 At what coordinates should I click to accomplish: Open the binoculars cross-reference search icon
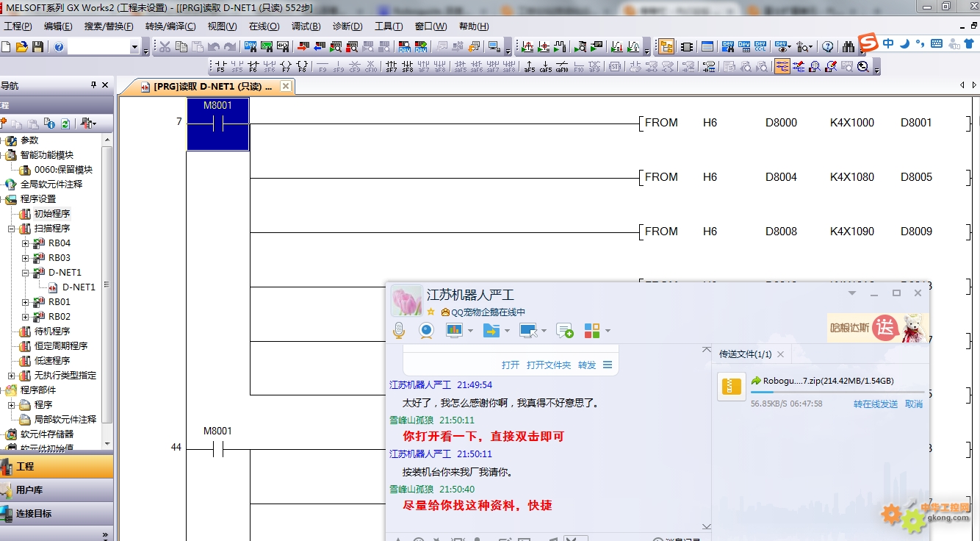849,46
